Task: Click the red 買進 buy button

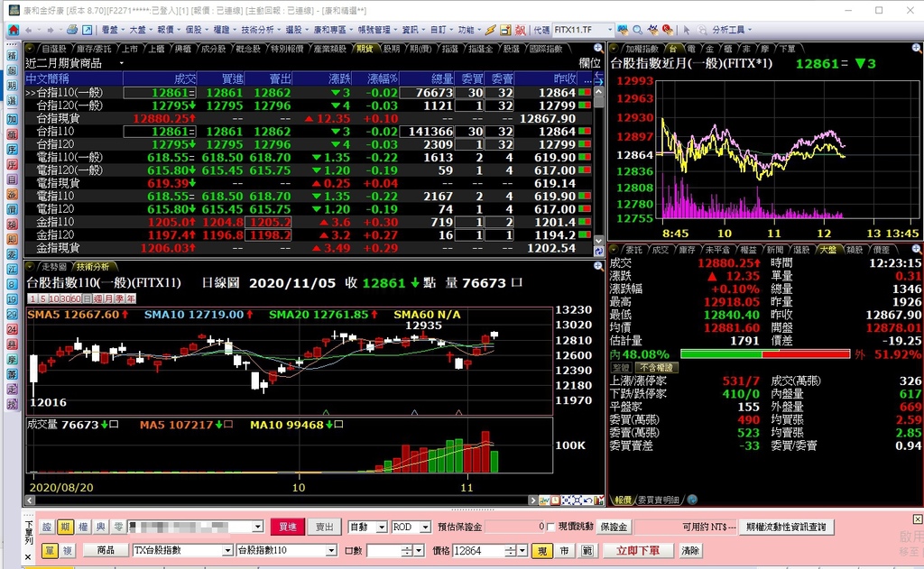Action: pos(288,527)
